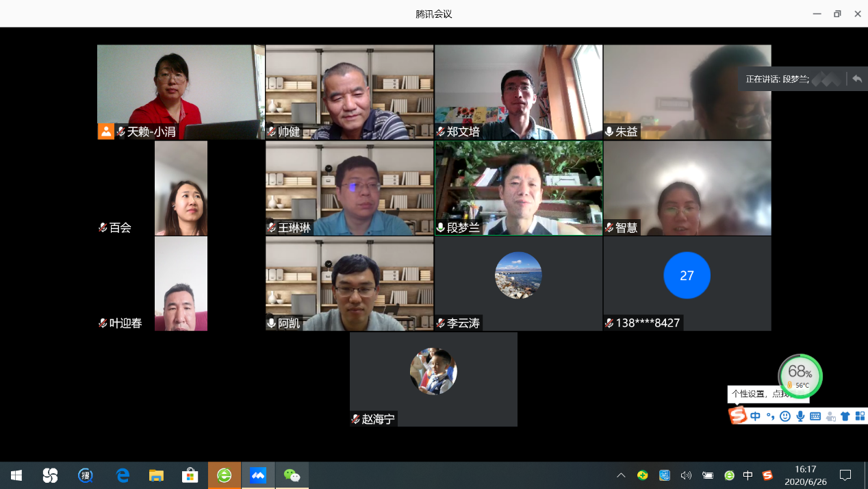Open the skin shirt icon on Sogou toolbar
Image resolution: width=868 pixels, height=489 pixels.
tap(845, 416)
